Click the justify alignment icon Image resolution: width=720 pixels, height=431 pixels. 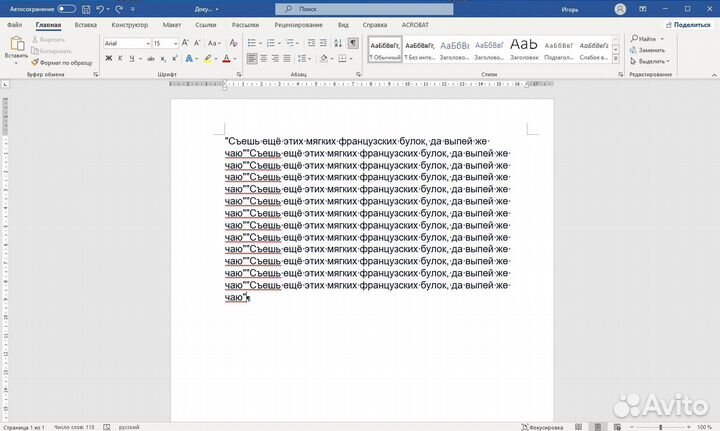click(x=287, y=58)
